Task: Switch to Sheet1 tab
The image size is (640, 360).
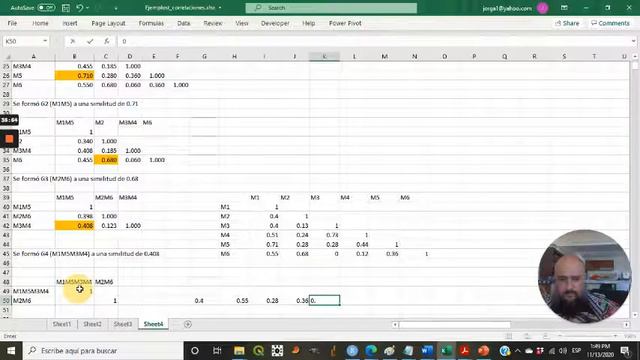Action: coord(62,324)
